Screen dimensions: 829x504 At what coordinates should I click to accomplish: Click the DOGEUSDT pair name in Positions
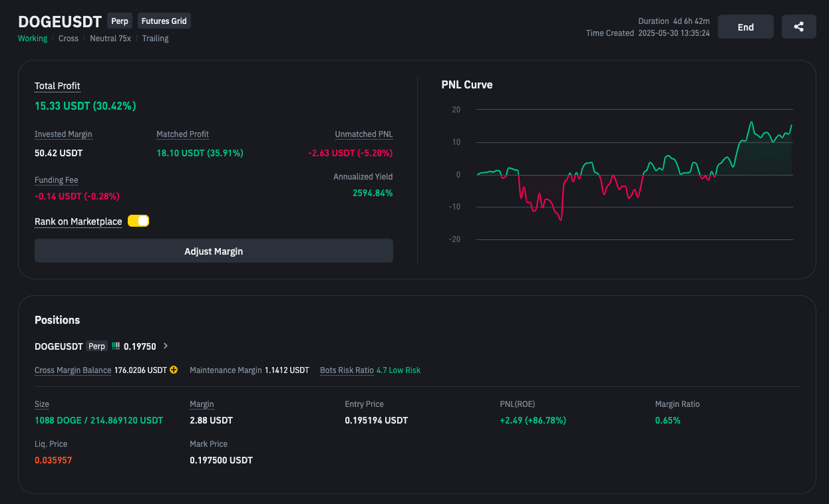pos(59,346)
